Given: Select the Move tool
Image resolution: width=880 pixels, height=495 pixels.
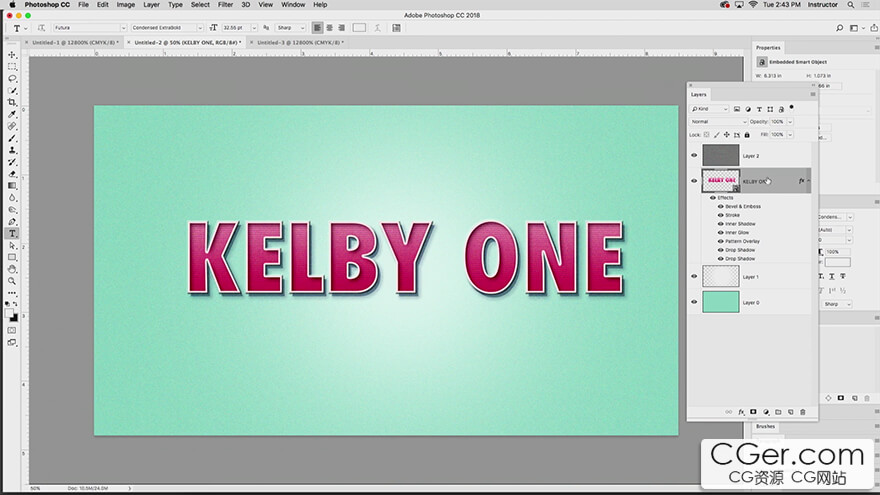Looking at the screenshot, I should pyautogui.click(x=12, y=55).
